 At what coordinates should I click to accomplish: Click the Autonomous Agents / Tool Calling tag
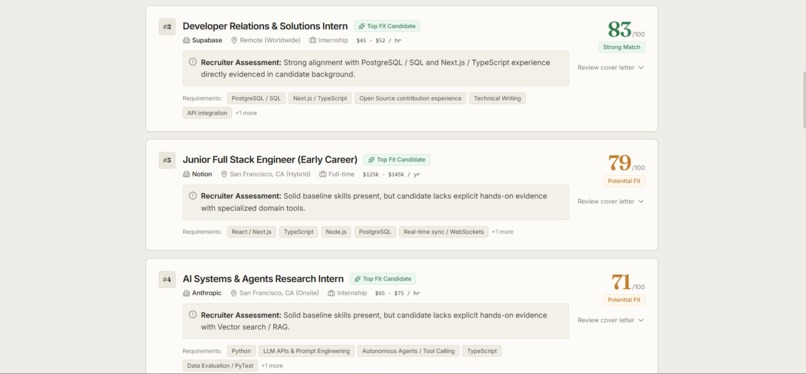pos(408,351)
